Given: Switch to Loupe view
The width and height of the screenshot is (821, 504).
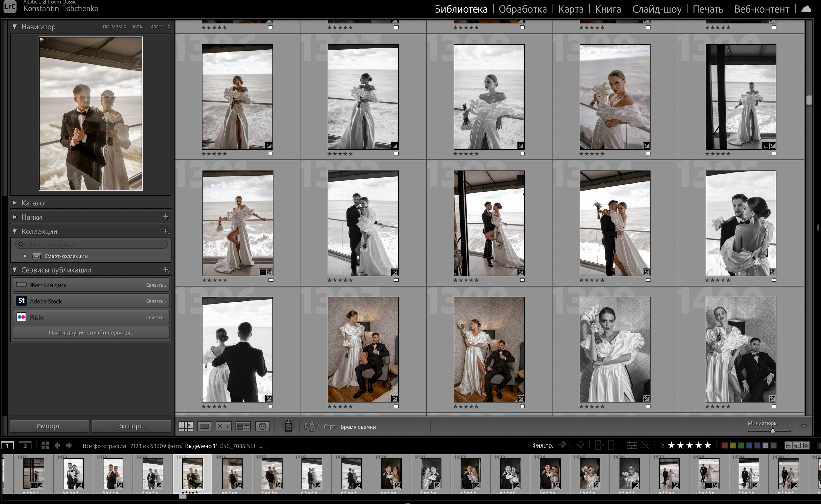Looking at the screenshot, I should 204,426.
